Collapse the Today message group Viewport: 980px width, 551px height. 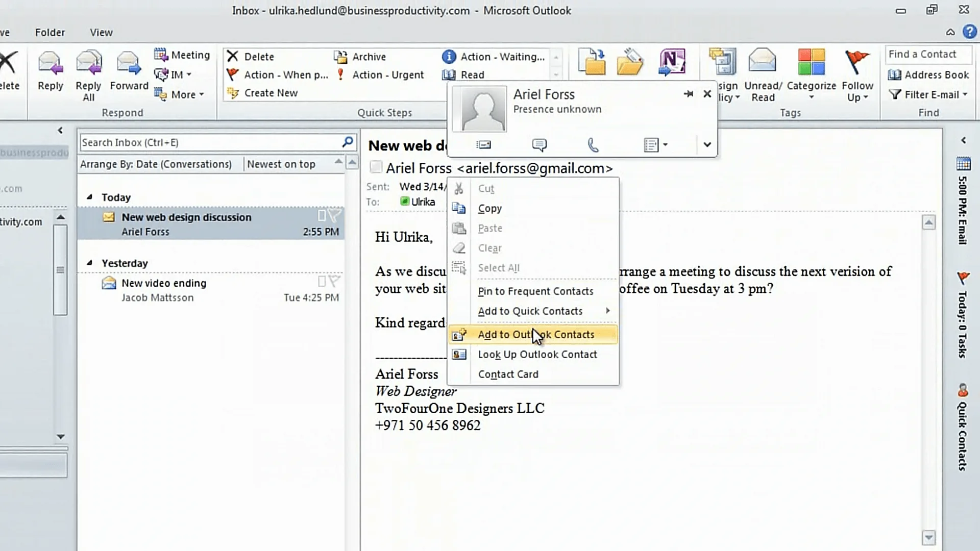[90, 197]
